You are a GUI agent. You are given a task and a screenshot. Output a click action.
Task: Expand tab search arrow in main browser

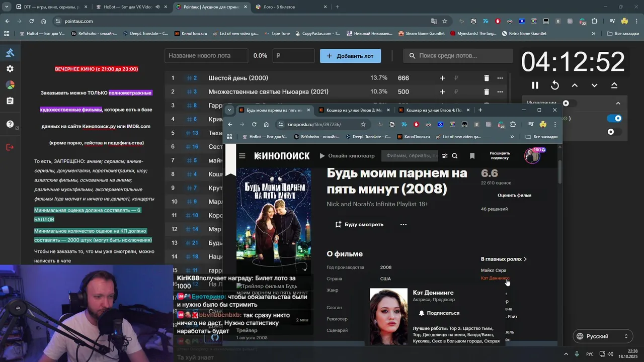(6, 7)
